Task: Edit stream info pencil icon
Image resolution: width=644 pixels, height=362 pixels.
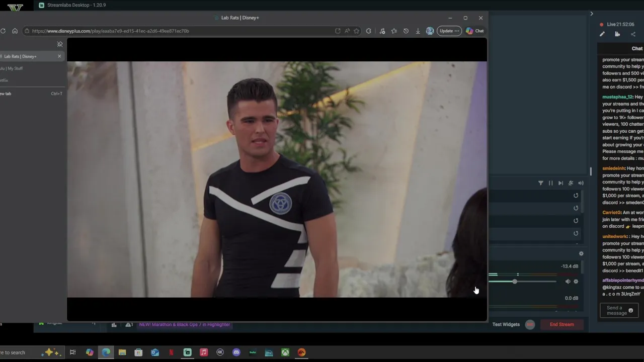Action: click(x=602, y=34)
